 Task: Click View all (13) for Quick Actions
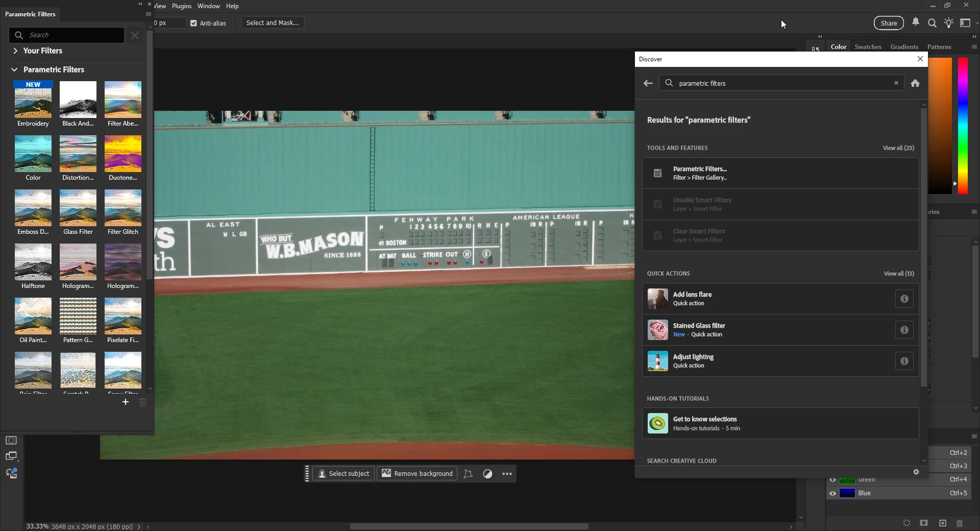pos(899,274)
